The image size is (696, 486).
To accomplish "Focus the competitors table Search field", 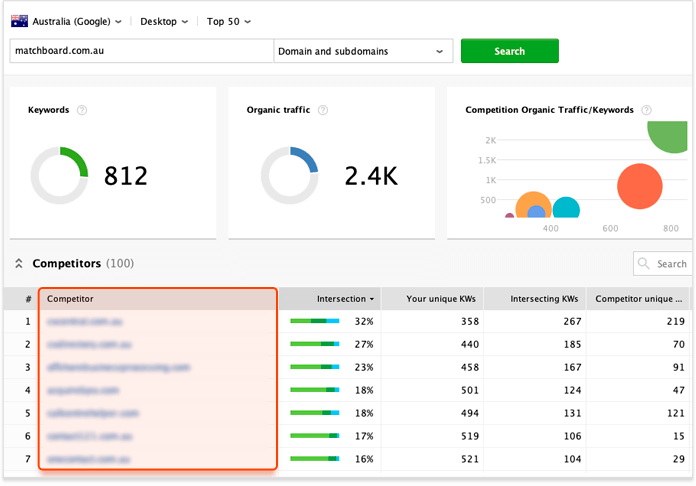I will click(663, 264).
